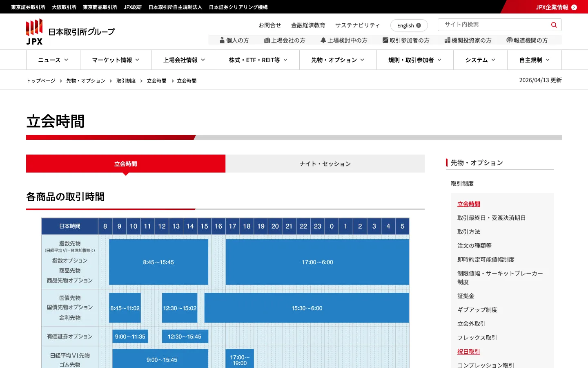Open 証拠金 in sidebar
Image resolution: width=588 pixels, height=368 pixels.
click(466, 296)
